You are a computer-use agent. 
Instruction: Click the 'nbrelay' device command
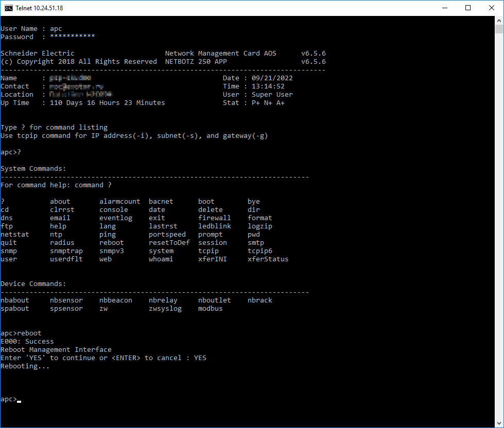[163, 300]
